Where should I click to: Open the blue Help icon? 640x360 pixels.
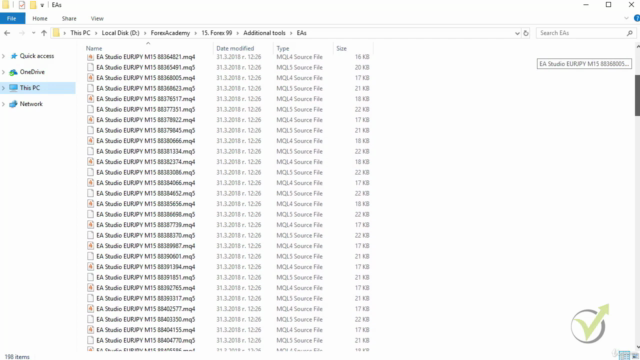(637, 18)
